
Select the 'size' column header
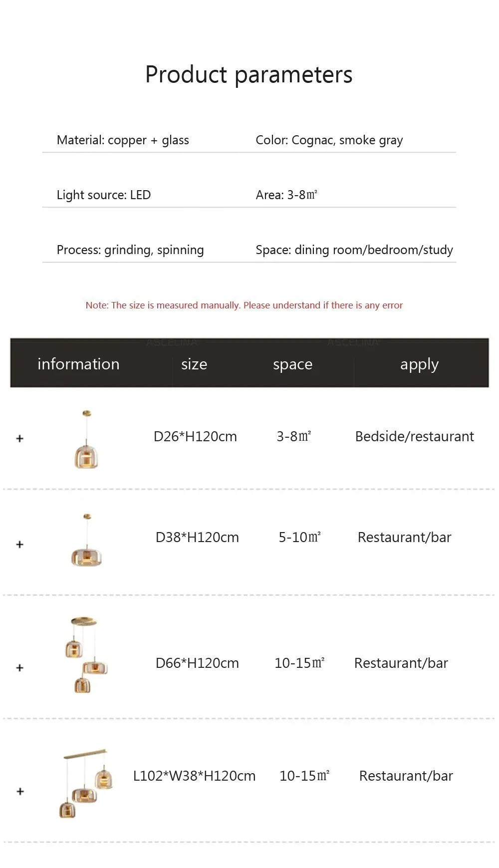[194, 364]
